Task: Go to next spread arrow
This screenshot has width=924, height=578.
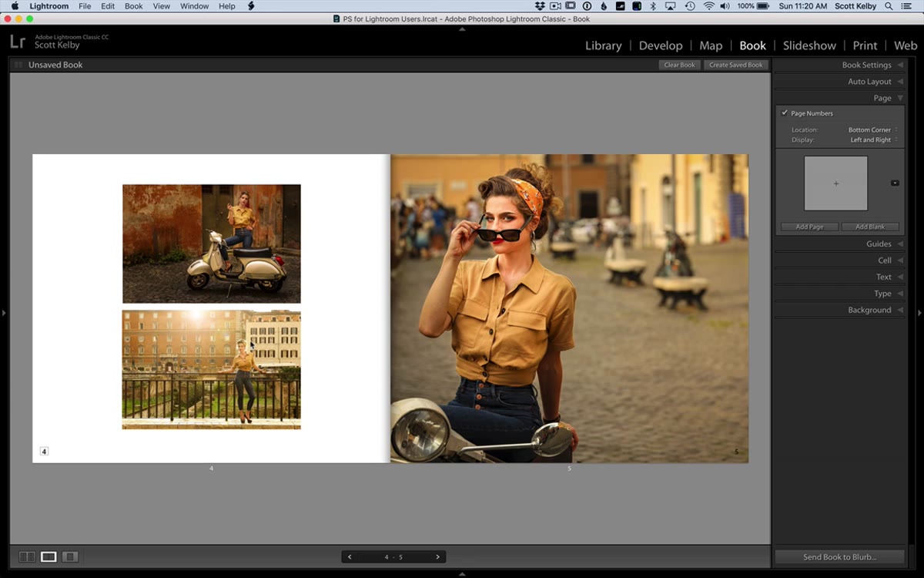Action: point(438,556)
